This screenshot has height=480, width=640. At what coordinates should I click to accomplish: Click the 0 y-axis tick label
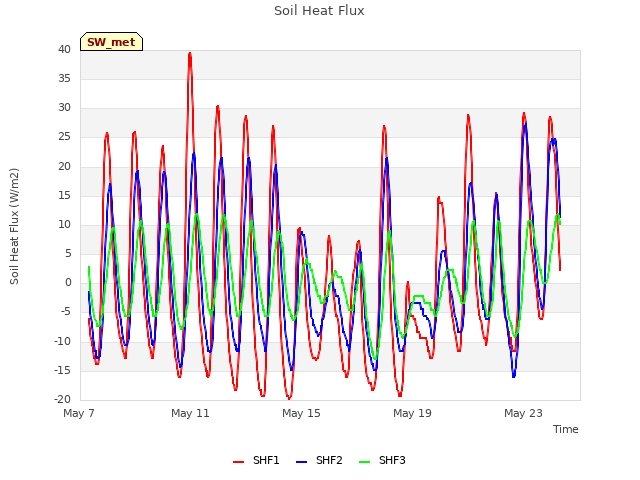click(68, 282)
